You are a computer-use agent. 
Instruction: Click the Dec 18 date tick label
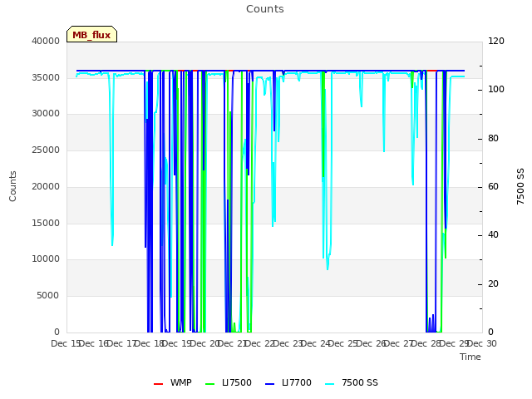(150, 343)
